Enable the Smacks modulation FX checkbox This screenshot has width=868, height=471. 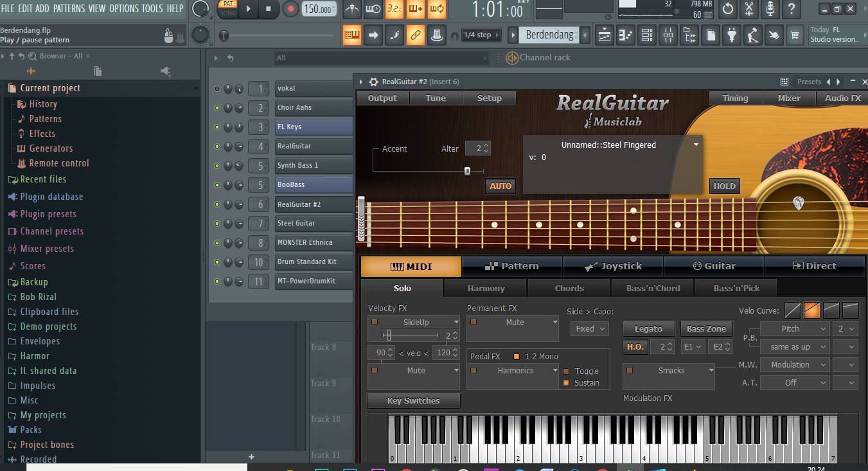(x=630, y=370)
